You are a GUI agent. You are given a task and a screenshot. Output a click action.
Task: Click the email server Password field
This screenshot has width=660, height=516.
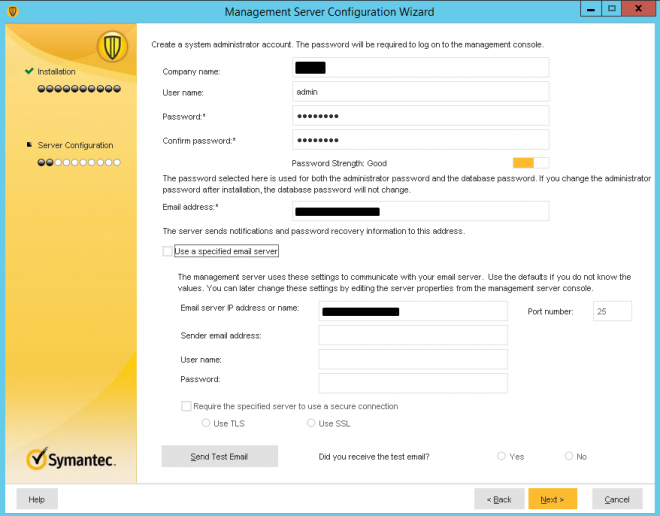(413, 383)
